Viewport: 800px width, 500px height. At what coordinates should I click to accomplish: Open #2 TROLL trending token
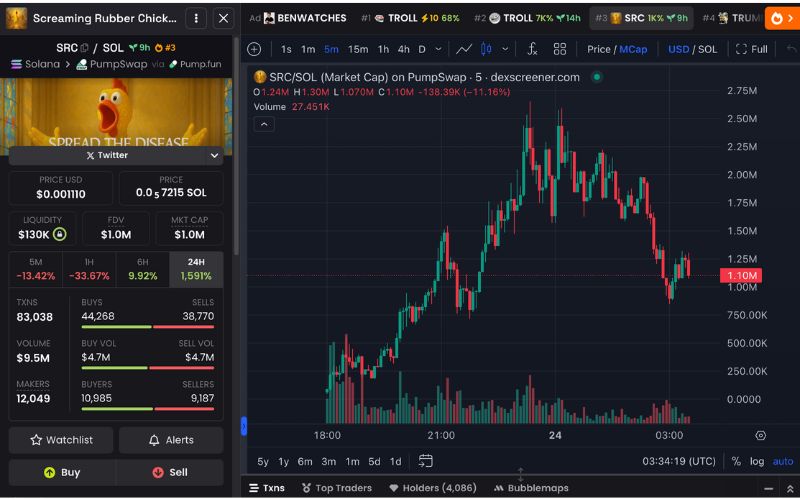[x=528, y=18]
